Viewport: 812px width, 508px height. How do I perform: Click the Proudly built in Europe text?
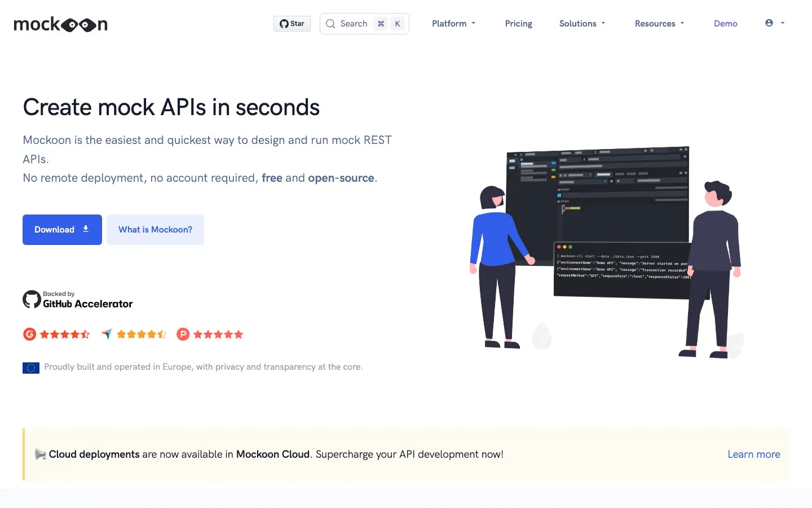tap(204, 367)
